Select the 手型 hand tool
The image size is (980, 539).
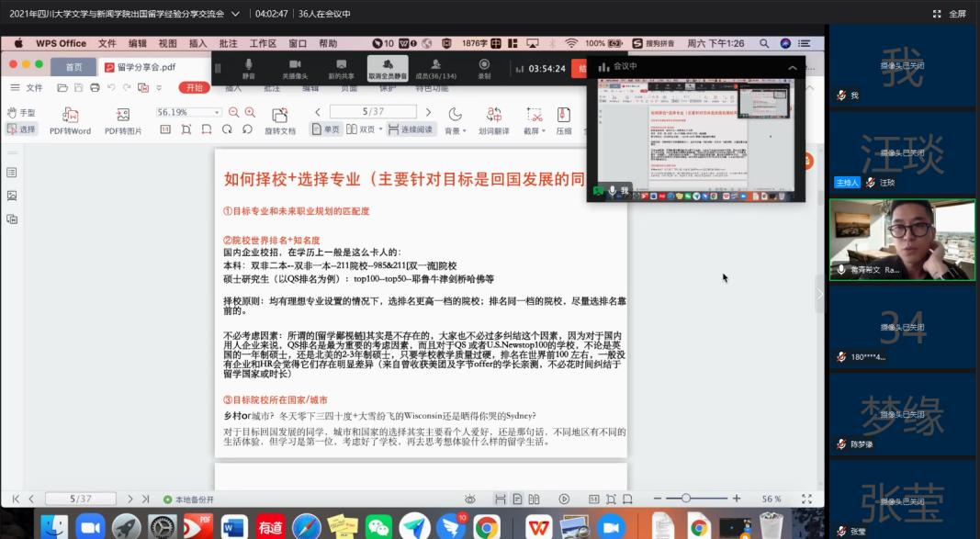pyautogui.click(x=20, y=112)
